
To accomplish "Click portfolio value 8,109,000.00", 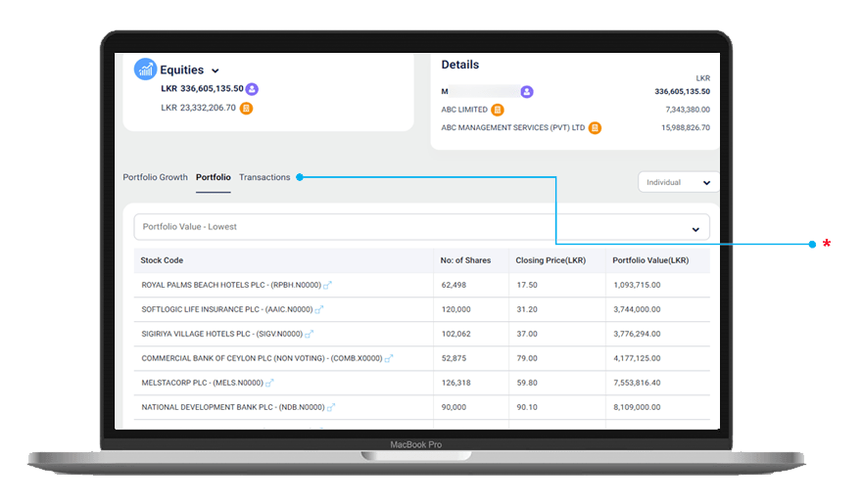I will point(637,407).
